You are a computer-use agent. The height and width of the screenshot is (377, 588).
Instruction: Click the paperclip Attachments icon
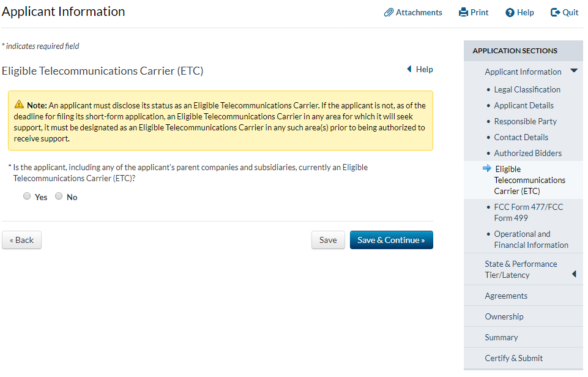[389, 12]
